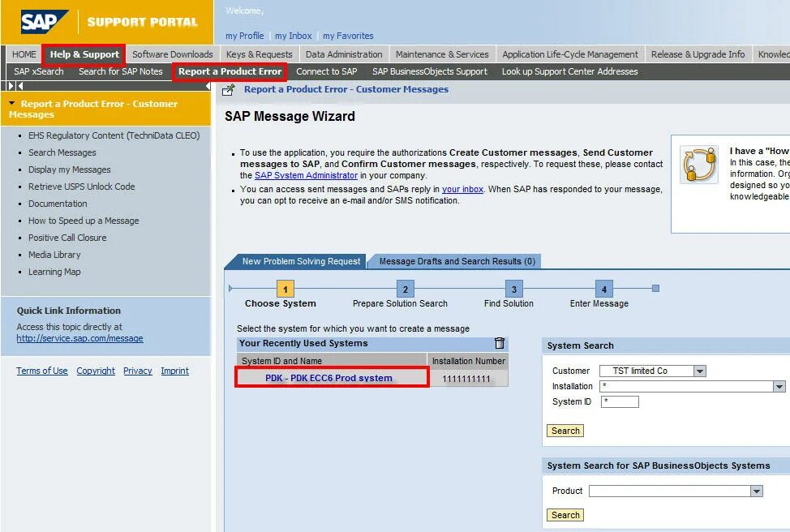The width and height of the screenshot is (790, 532).
Task: Open Search Messages sidebar item
Action: [x=62, y=152]
